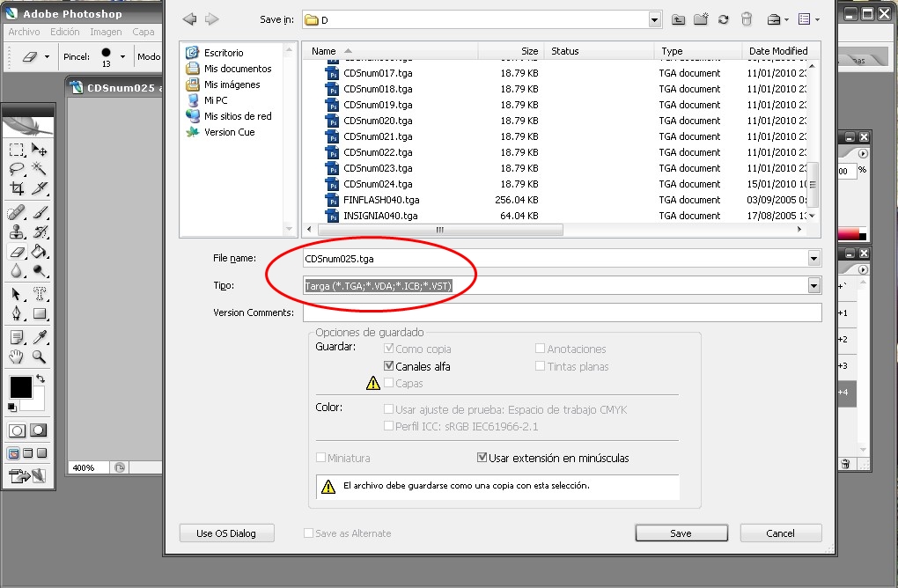Screen dimensions: 898x588
Task: Select the Eyedropper tool
Action: click(x=39, y=337)
